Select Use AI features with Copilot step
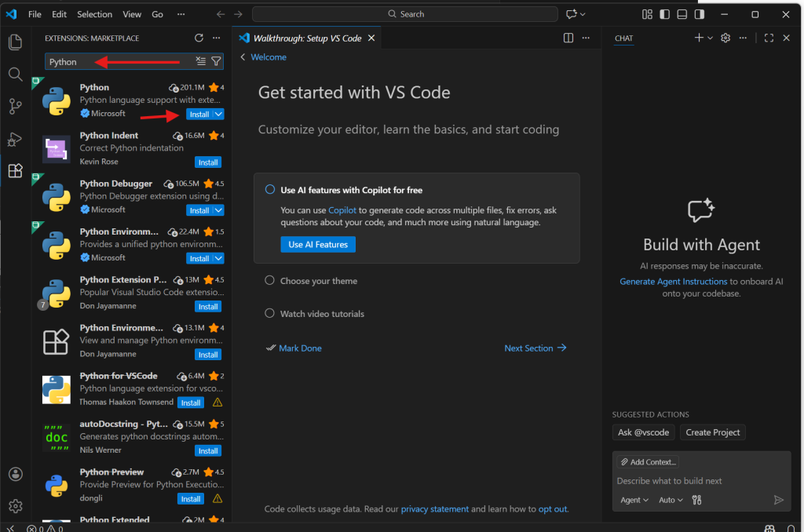 351,190
